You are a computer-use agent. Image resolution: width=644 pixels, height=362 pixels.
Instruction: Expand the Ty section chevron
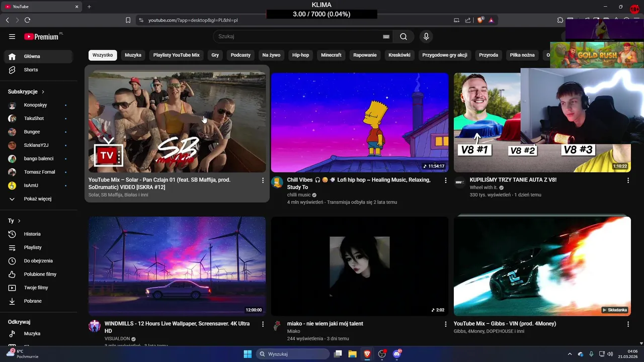(x=19, y=221)
